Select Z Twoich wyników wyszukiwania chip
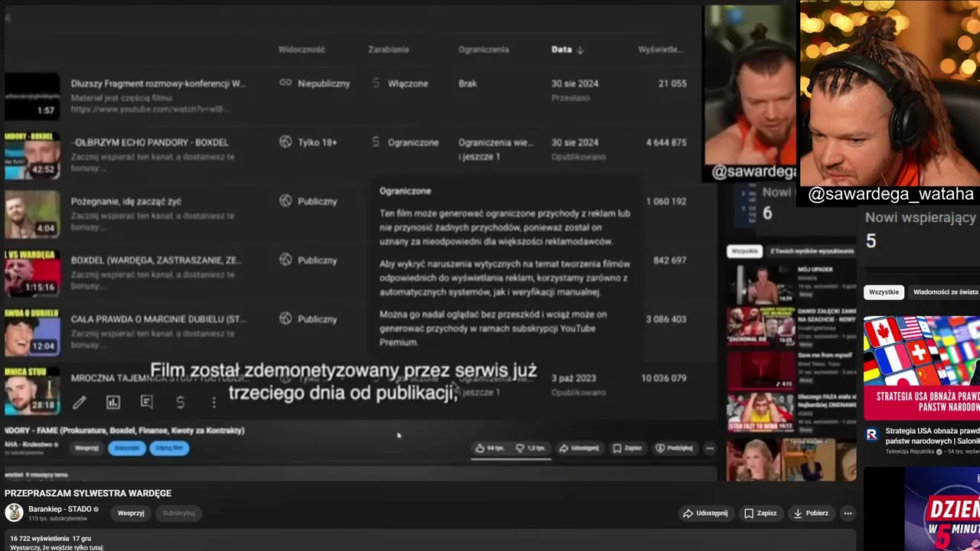Image resolution: width=980 pixels, height=551 pixels. [812, 250]
